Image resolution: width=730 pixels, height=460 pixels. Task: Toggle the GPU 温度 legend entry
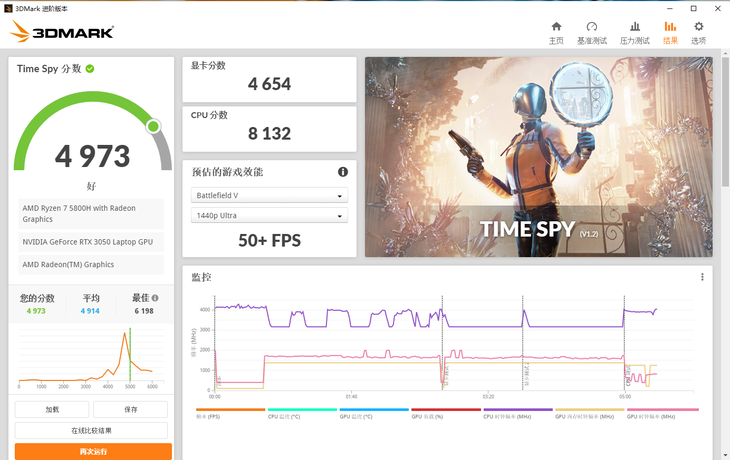click(x=374, y=413)
